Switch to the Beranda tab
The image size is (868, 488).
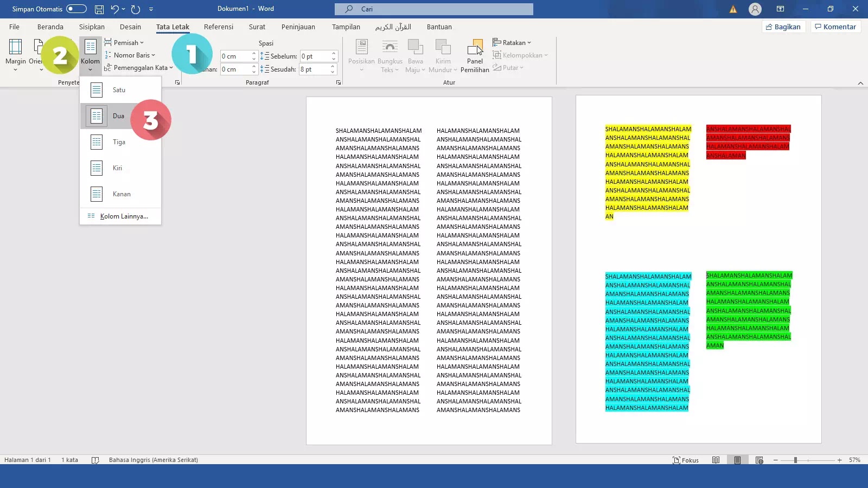pyautogui.click(x=50, y=27)
